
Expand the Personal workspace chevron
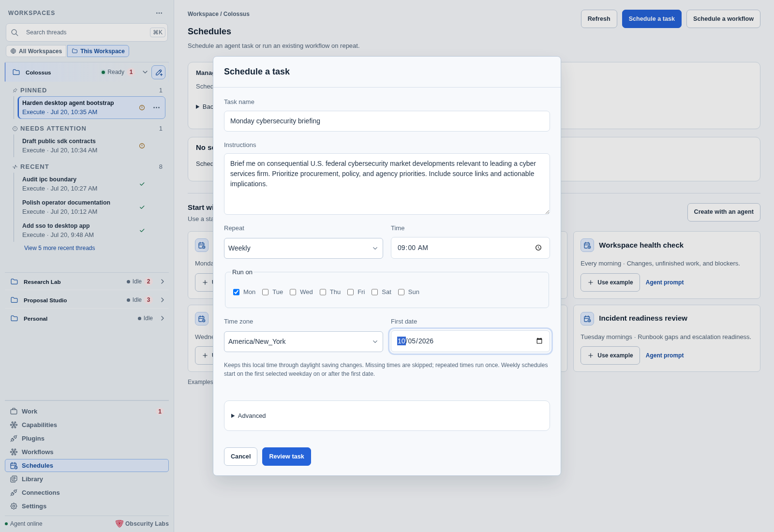pyautogui.click(x=163, y=318)
